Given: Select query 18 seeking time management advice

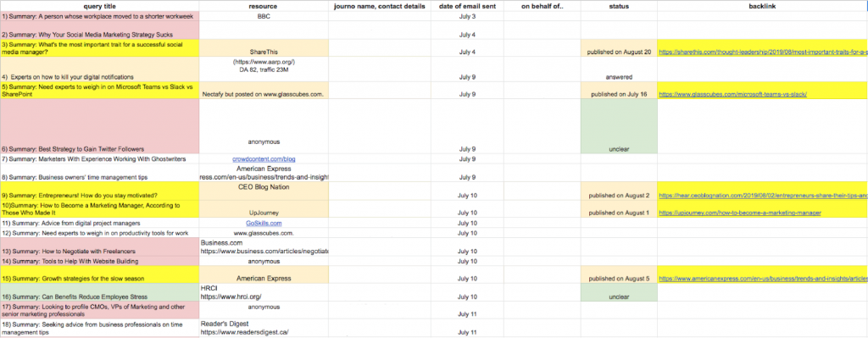Looking at the screenshot, I should [100, 328].
